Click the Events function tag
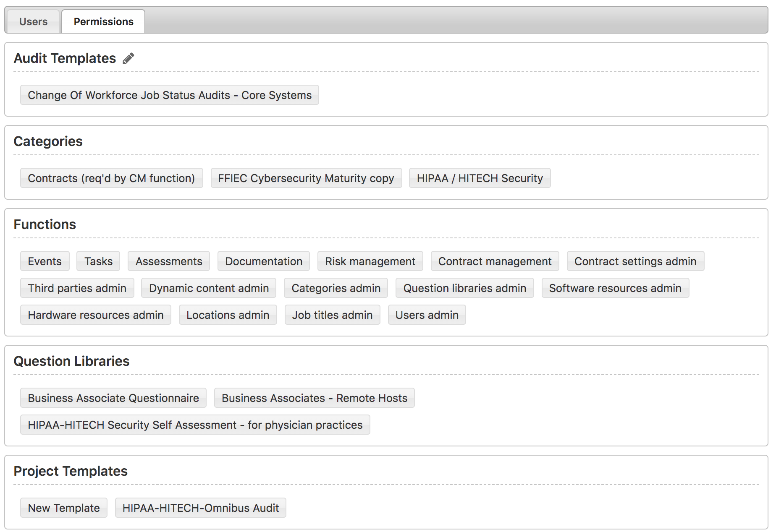 tap(45, 261)
